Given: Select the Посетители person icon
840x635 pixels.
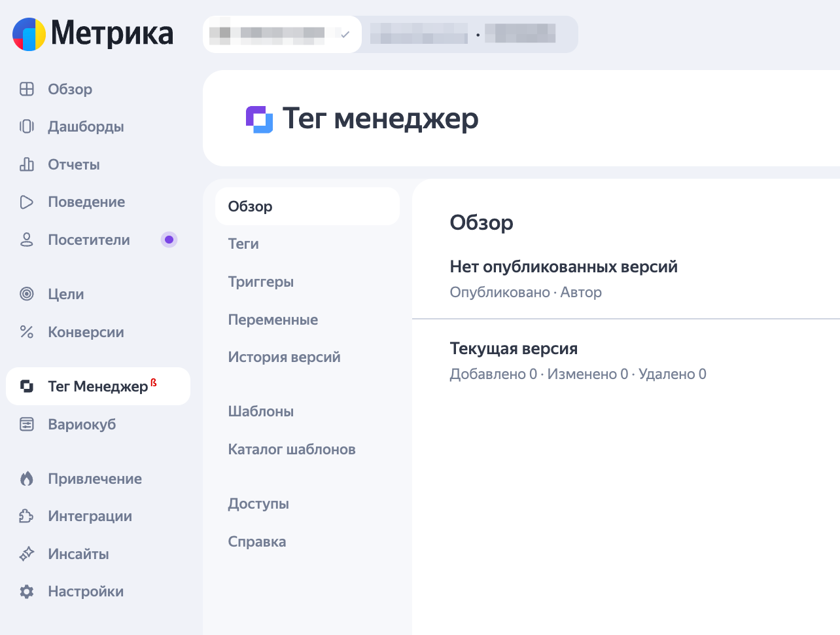Looking at the screenshot, I should [27, 240].
